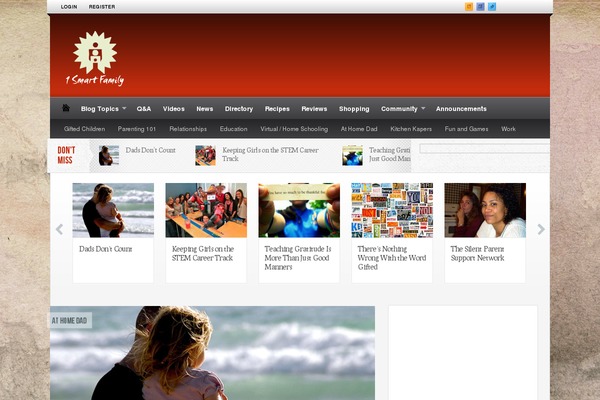Click the AT HOME DAD category tag
The width and height of the screenshot is (600, 400).
coord(70,321)
